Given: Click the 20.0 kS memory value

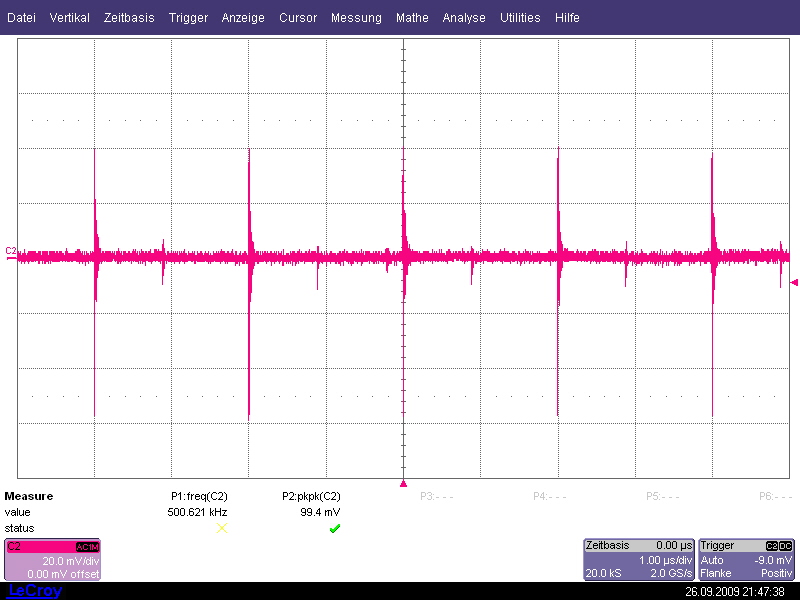Looking at the screenshot, I should [604, 573].
